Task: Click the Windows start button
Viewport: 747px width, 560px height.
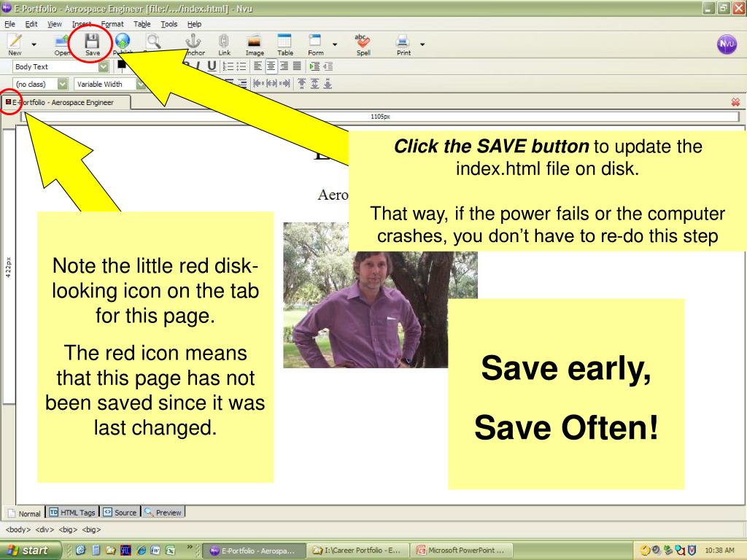Action: click(29, 551)
